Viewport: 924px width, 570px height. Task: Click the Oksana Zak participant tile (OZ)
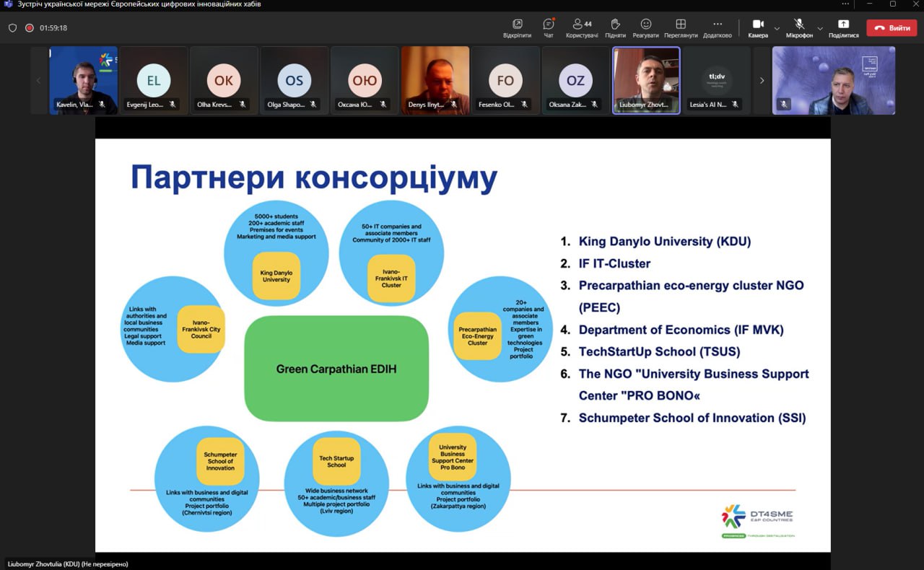[575, 80]
